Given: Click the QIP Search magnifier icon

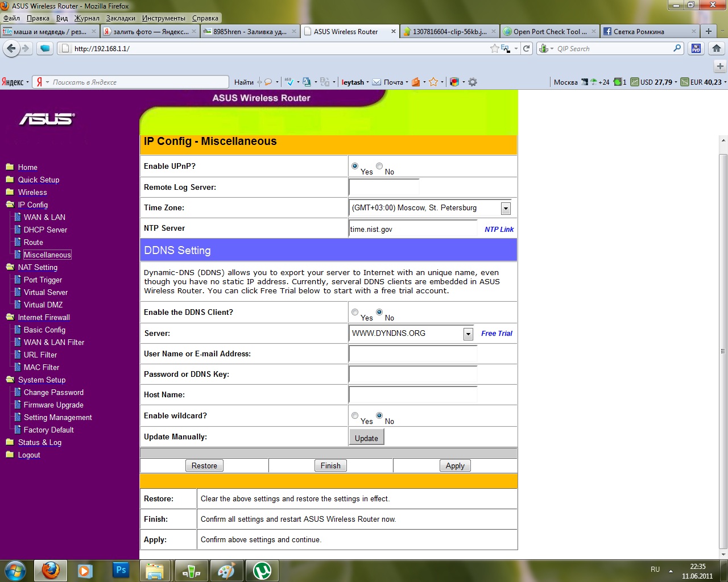Looking at the screenshot, I should pos(677,48).
